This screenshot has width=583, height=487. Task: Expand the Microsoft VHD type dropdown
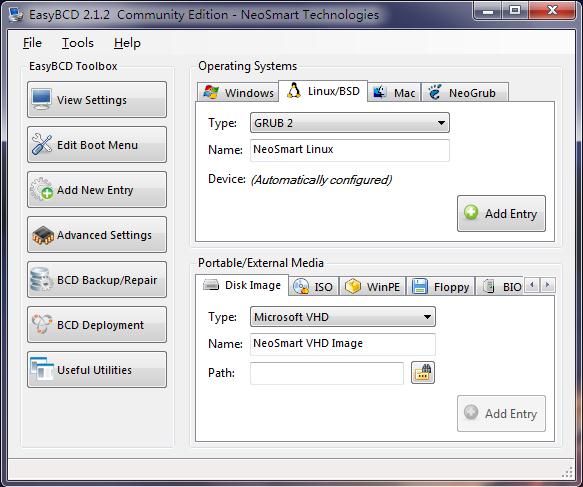tap(342, 317)
